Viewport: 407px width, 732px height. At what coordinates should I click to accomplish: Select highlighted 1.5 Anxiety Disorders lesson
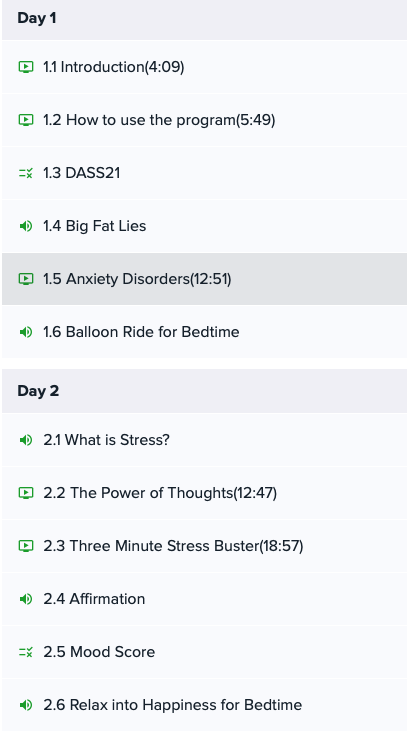tap(204, 279)
